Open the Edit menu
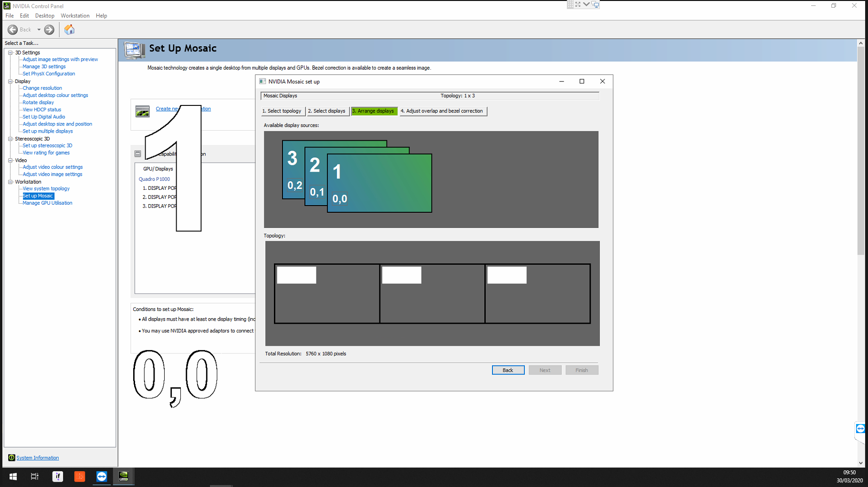This screenshot has height=487, width=868. [24, 16]
